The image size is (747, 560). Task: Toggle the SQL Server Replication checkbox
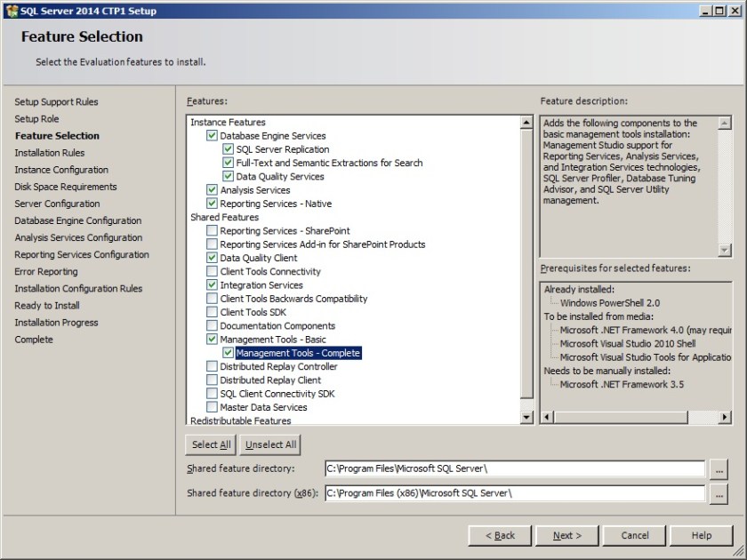(229, 149)
